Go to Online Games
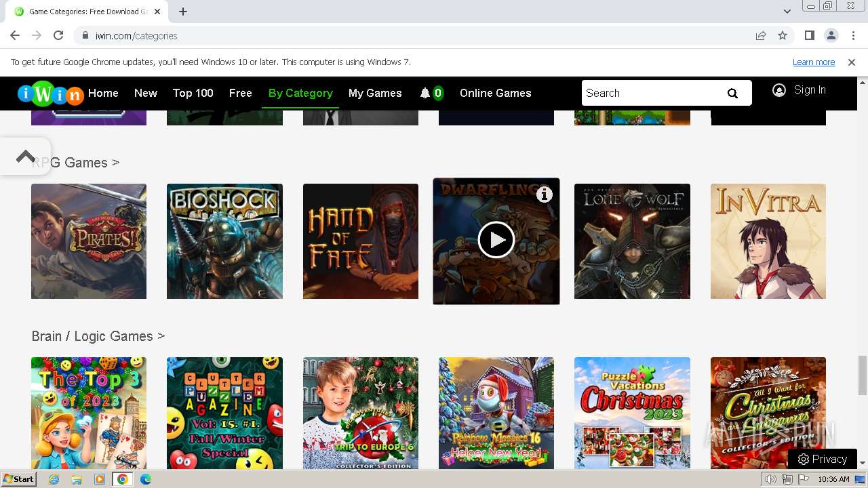The height and width of the screenshot is (488, 868). pyautogui.click(x=496, y=94)
